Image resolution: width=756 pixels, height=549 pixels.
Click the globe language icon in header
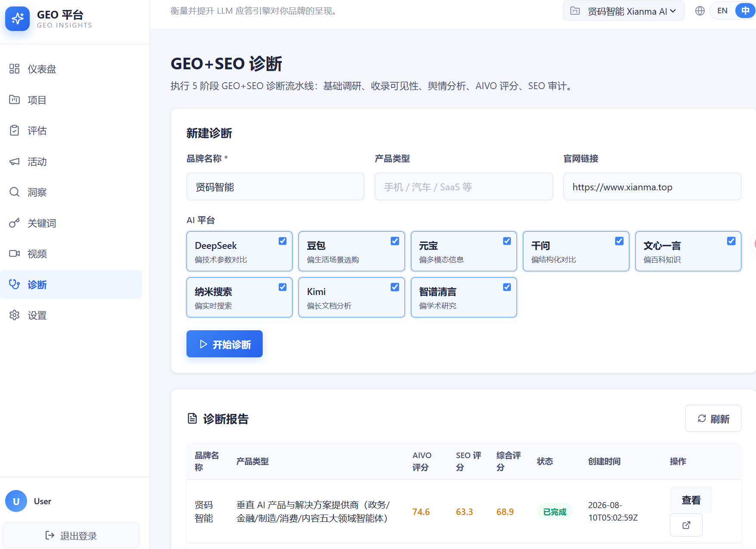(x=700, y=11)
